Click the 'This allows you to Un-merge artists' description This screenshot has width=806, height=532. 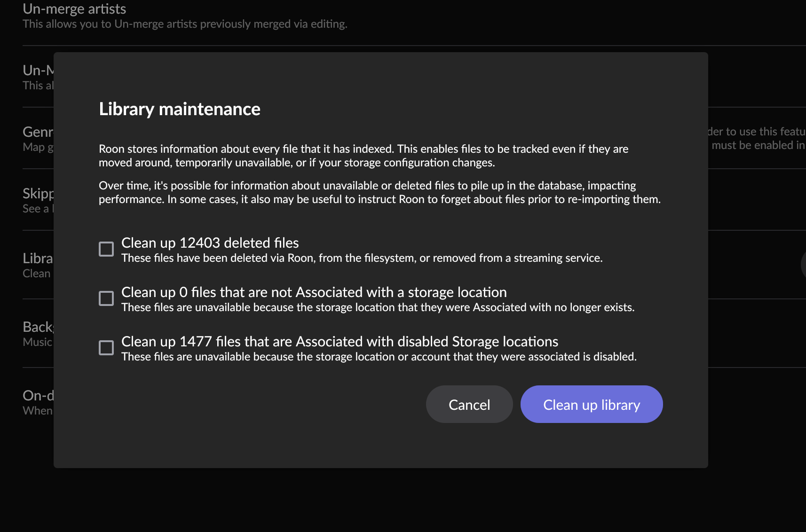[x=185, y=24]
